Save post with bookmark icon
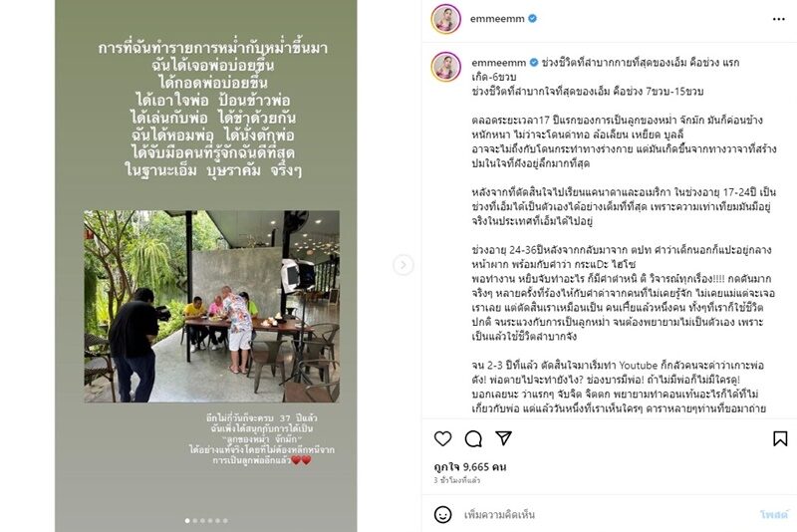The image size is (797, 532). click(x=780, y=438)
